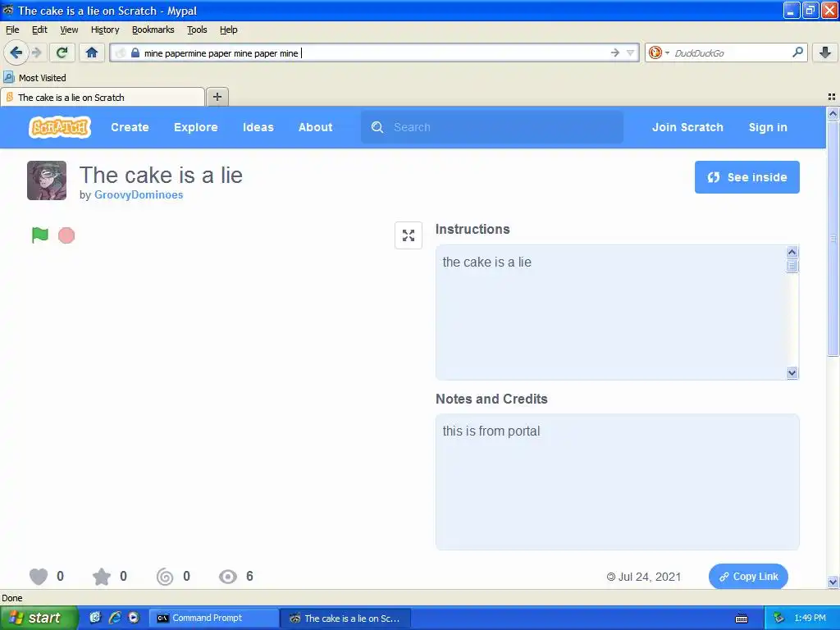Click Join Scratch link

click(688, 127)
